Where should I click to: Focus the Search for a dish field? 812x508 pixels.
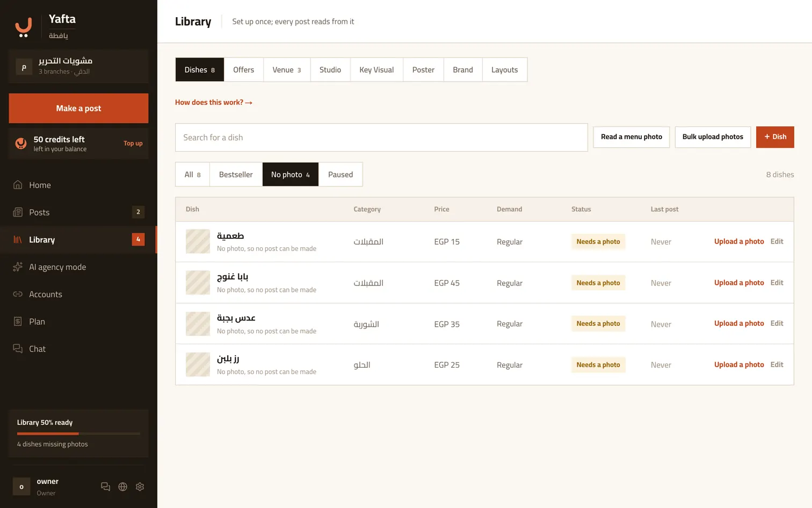pos(381,138)
